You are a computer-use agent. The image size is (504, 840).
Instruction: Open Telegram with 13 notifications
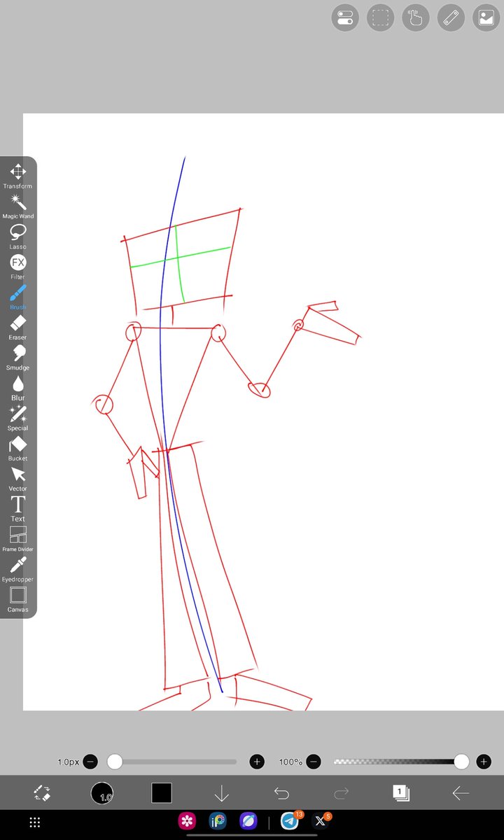click(x=289, y=822)
